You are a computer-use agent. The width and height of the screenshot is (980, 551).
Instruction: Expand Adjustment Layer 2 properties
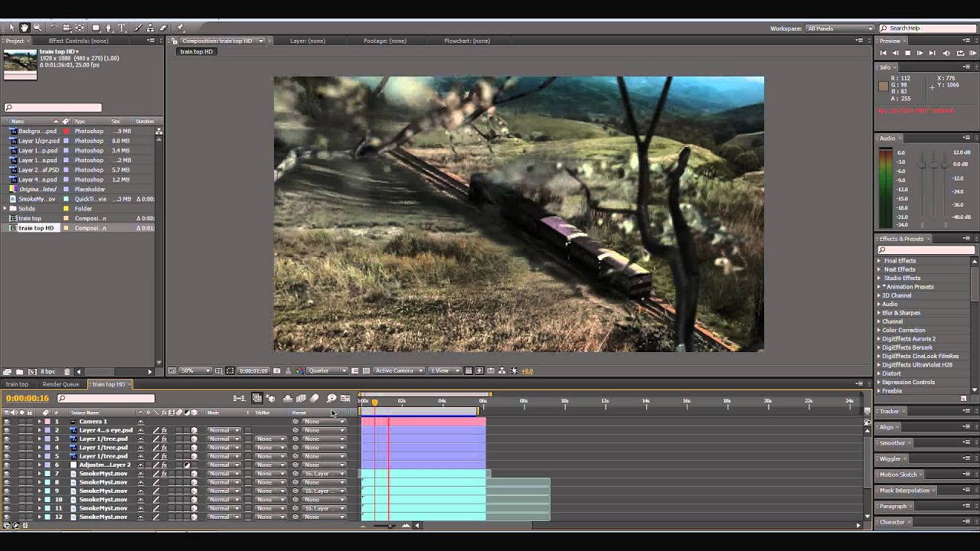pyautogui.click(x=39, y=465)
